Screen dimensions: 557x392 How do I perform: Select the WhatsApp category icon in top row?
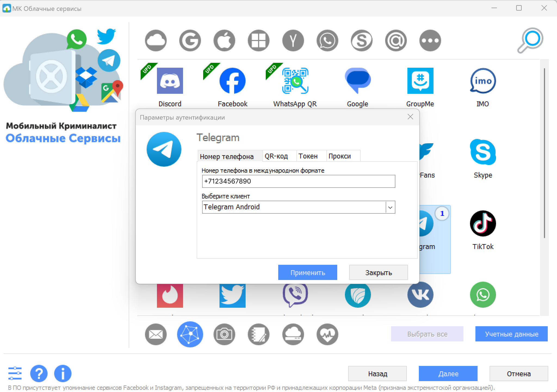[327, 41]
